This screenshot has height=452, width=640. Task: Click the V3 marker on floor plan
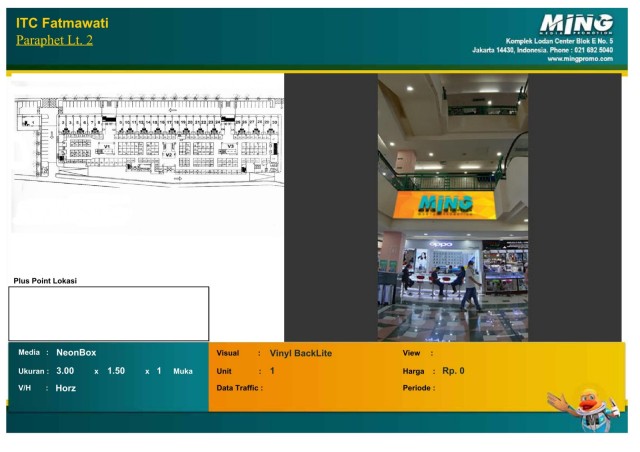pos(230,146)
